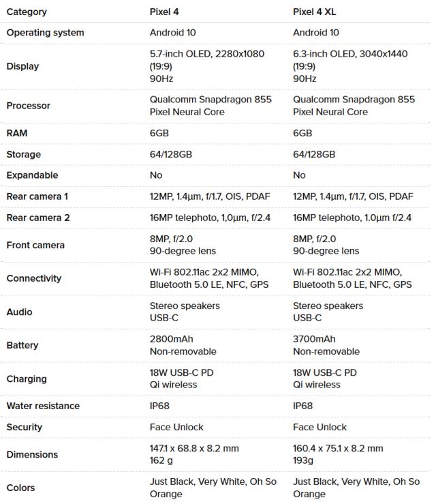
Task: Select the Rear camera 1 label
Action: pos(37,196)
